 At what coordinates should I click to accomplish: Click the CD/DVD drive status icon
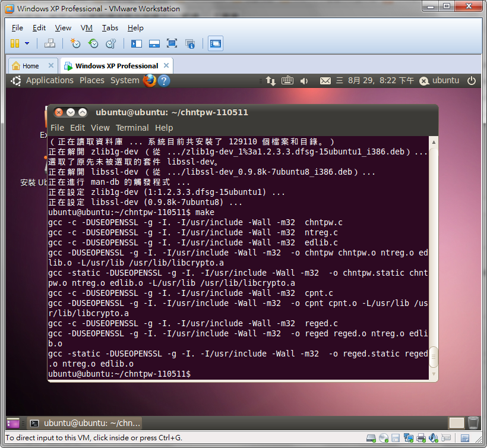coord(384,438)
